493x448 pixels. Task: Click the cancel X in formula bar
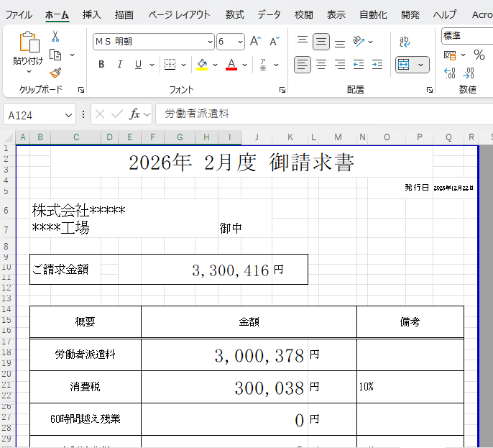[100, 114]
